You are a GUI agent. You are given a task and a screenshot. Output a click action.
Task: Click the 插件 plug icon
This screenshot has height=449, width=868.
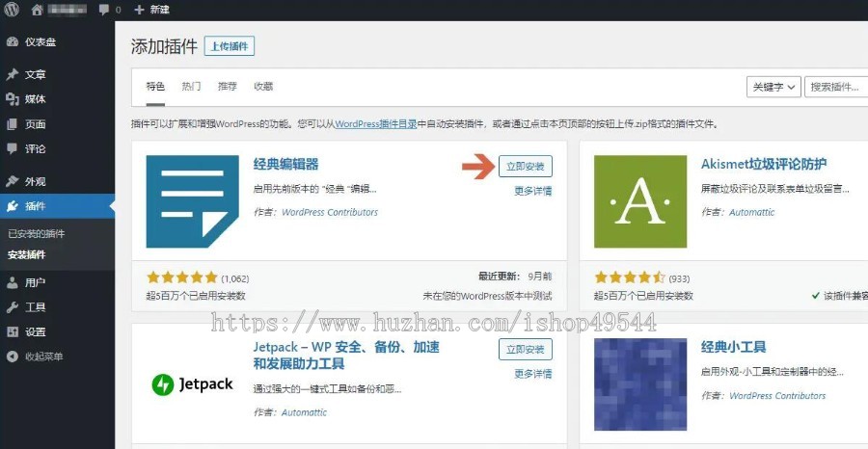click(13, 206)
